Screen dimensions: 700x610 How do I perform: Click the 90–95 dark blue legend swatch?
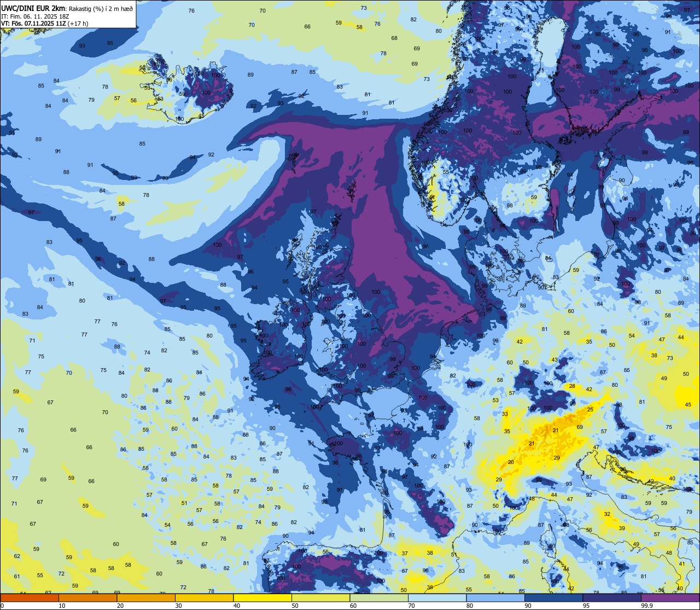coord(553,598)
